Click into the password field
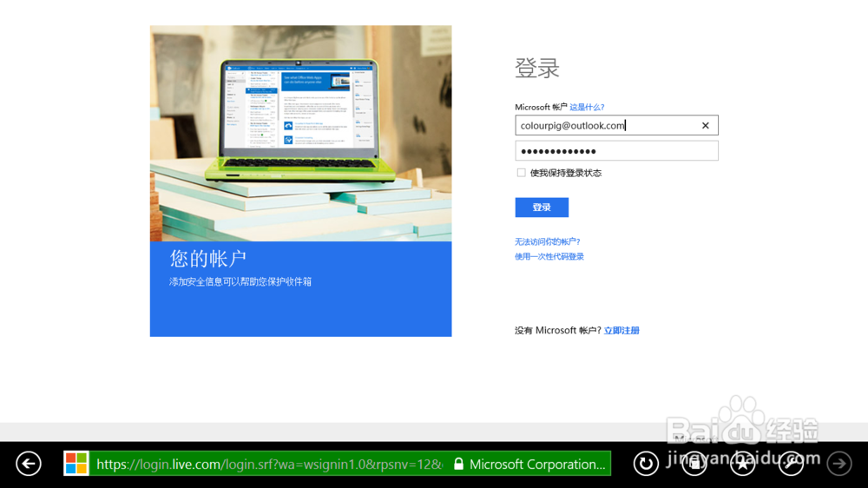 click(x=616, y=151)
